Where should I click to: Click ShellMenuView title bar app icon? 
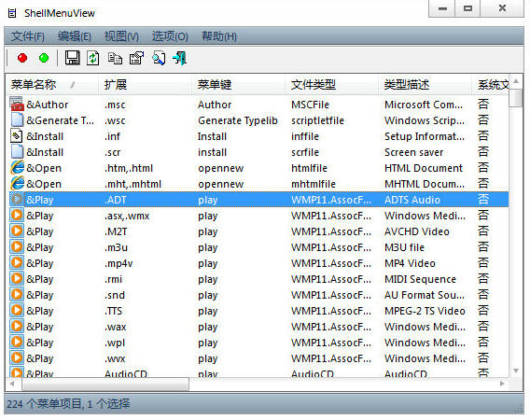[x=12, y=13]
